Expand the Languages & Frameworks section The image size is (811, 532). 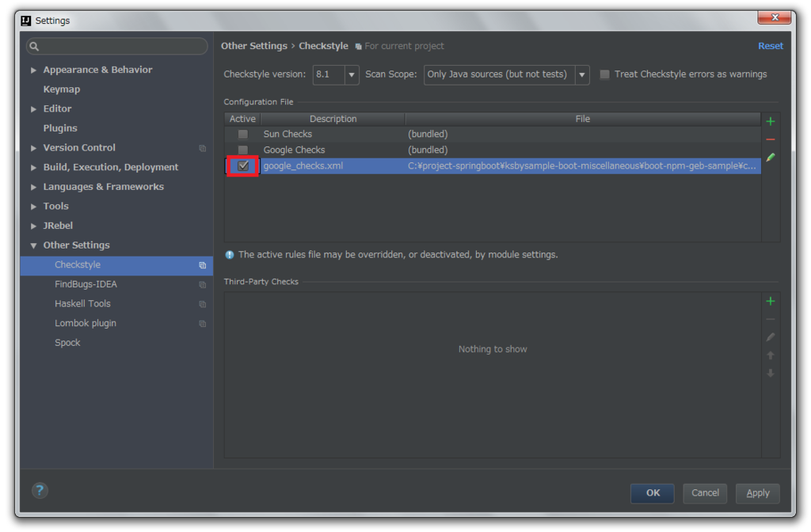33,187
